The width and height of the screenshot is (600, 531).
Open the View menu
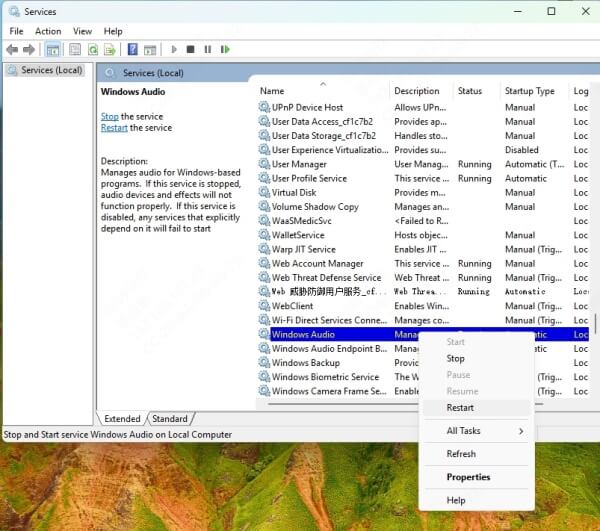coord(82,31)
